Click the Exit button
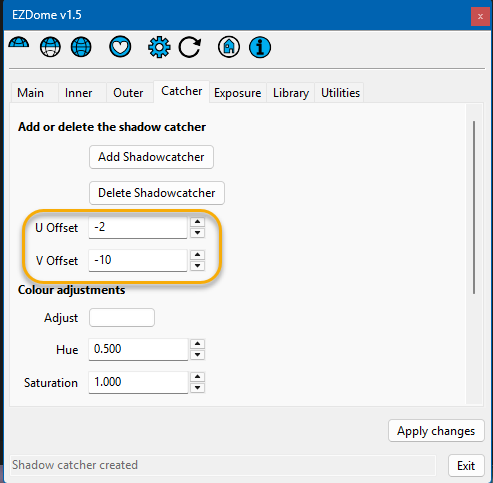493x483 pixels. (x=466, y=466)
